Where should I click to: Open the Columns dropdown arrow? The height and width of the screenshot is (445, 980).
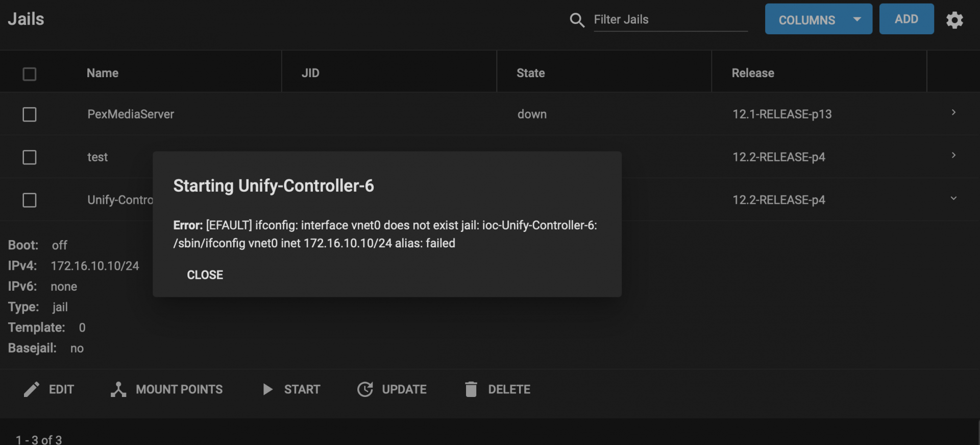[x=857, y=19]
